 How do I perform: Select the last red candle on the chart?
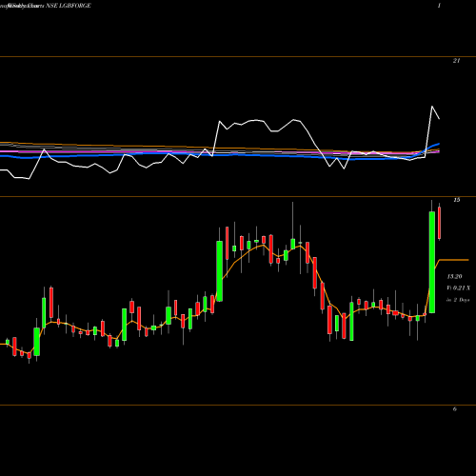(439, 223)
